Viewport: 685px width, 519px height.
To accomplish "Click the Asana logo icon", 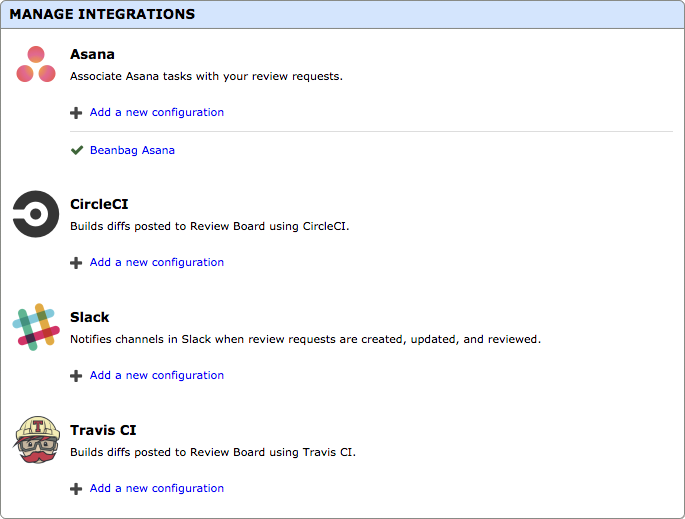I will click(x=36, y=64).
